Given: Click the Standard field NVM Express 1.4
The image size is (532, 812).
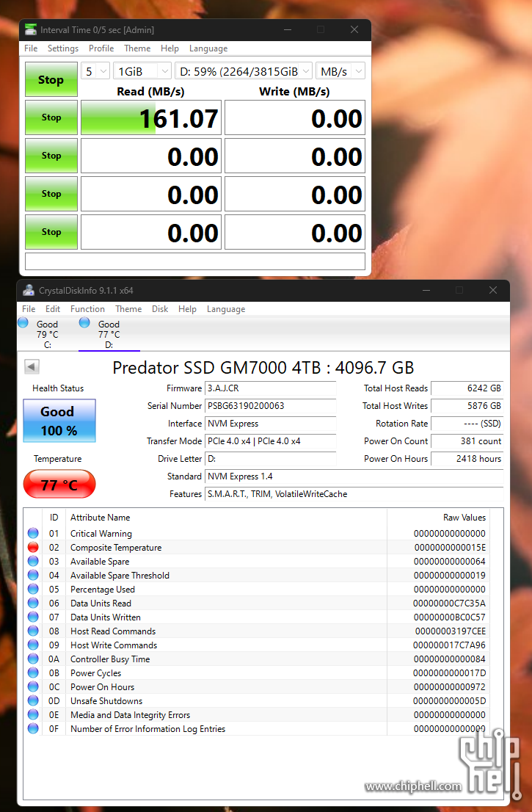Looking at the screenshot, I should (354, 476).
